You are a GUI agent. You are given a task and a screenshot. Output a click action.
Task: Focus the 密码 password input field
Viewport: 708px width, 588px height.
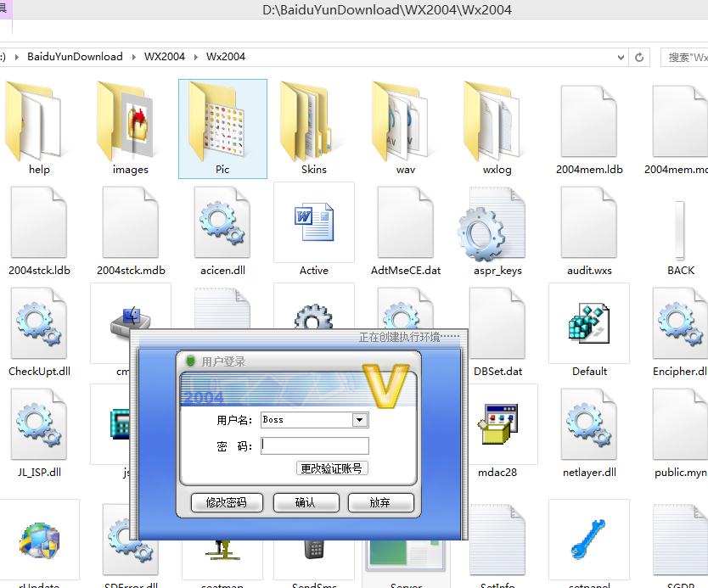[315, 445]
